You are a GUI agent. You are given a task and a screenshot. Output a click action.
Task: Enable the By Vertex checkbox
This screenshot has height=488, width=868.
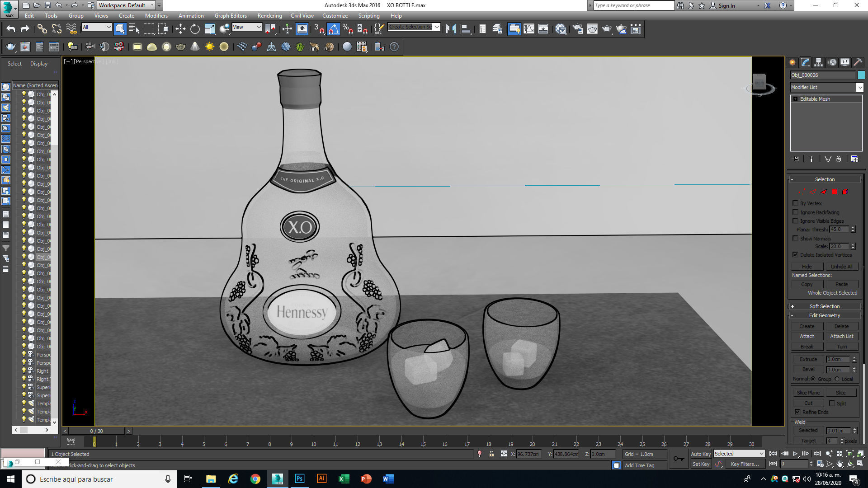click(796, 203)
